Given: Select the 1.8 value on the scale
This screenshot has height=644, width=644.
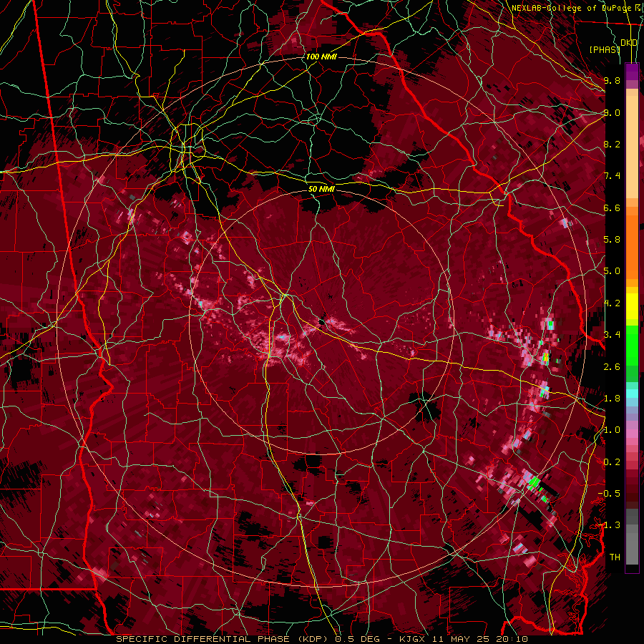Looking at the screenshot, I should [612, 399].
